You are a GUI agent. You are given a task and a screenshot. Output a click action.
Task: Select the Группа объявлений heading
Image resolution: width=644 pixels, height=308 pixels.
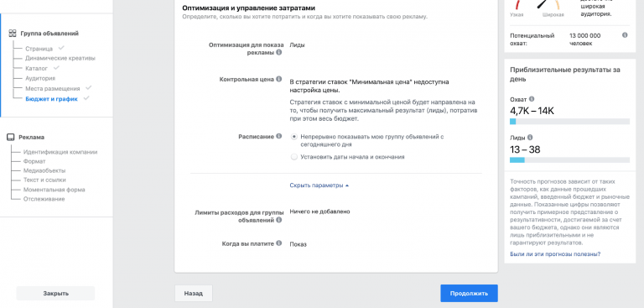(x=49, y=34)
